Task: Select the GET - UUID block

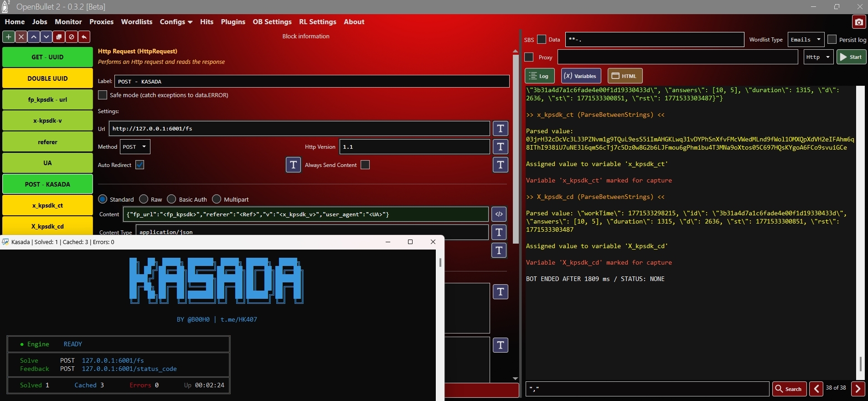Action: [x=47, y=57]
